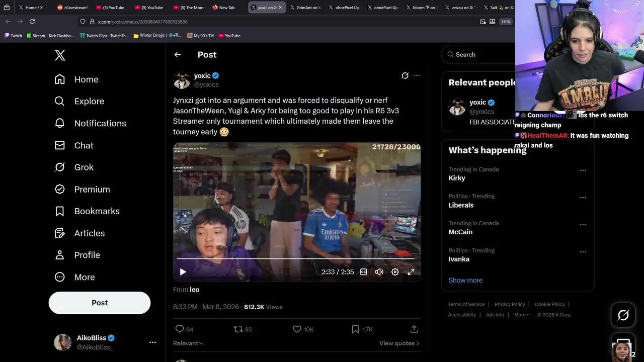Open the Ivanka trending topic
Viewport: 644px width, 362px height.
click(459, 259)
